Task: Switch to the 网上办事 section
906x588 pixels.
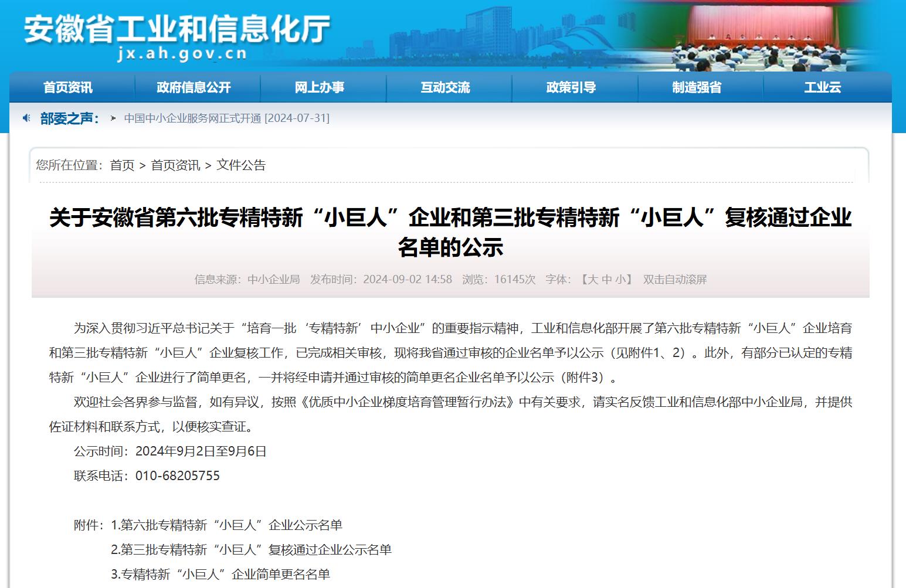Action: pos(320,87)
